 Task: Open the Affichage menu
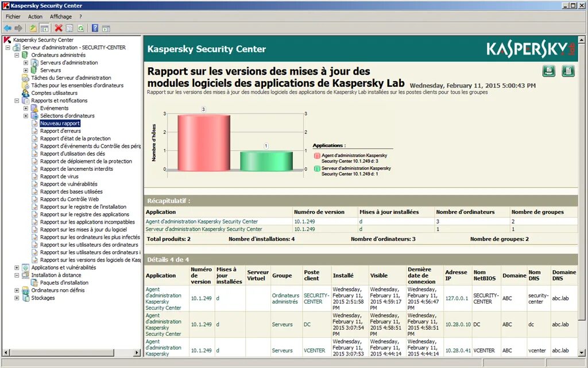coord(61,17)
